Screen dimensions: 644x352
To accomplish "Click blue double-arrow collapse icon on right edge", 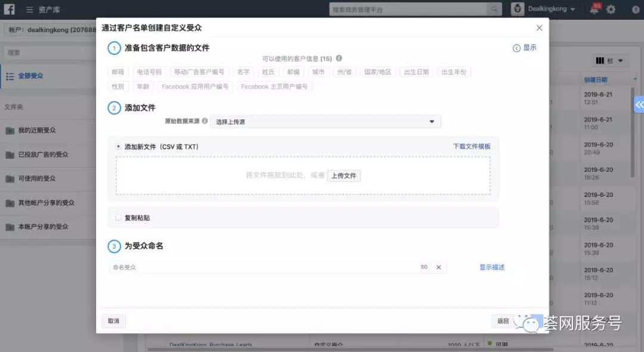I will (639, 104).
